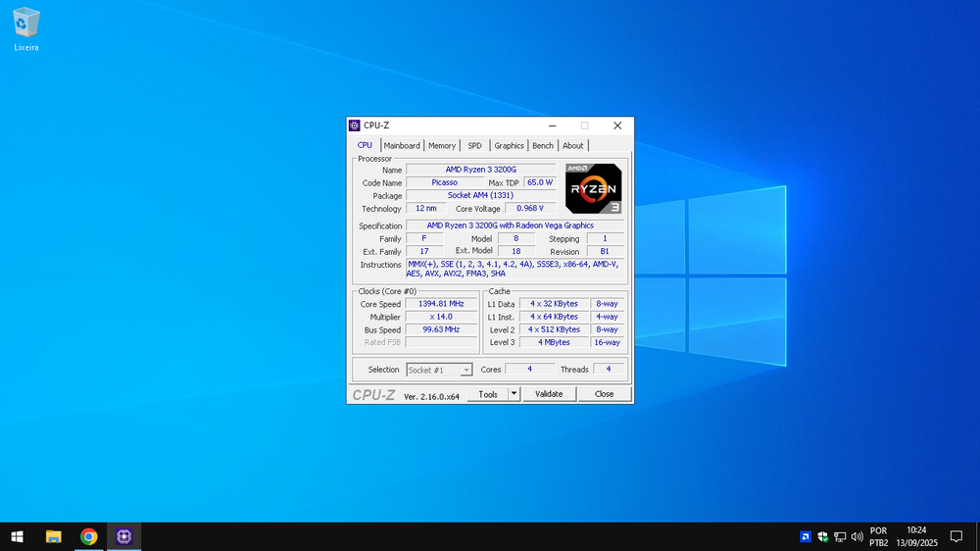Click the volume speaker tray icon

857,536
